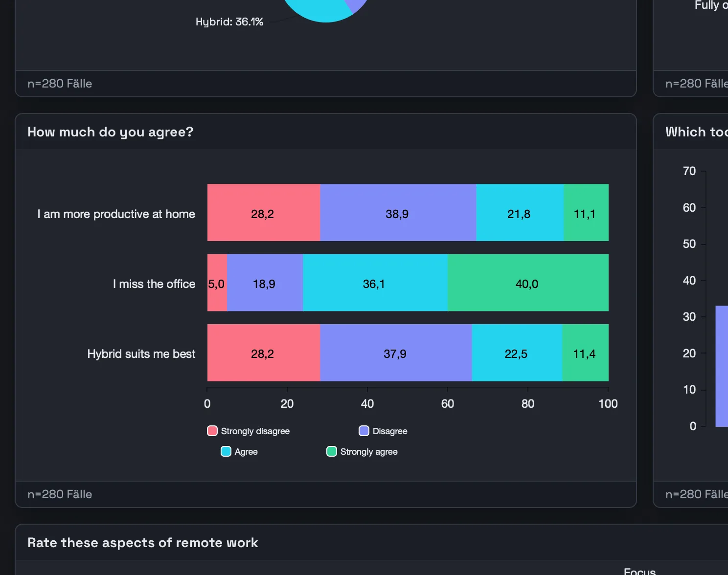
Task: Click the "How much do you agree?" title
Action: (x=111, y=132)
